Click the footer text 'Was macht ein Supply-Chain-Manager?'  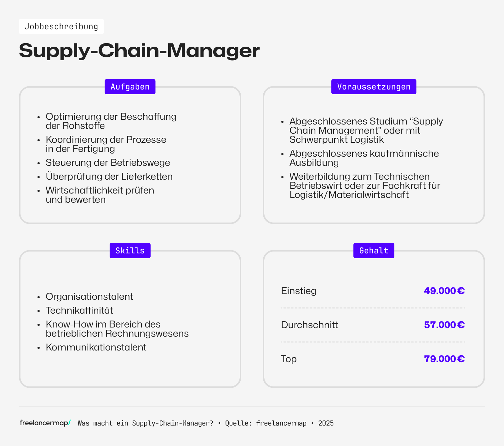pos(146,423)
